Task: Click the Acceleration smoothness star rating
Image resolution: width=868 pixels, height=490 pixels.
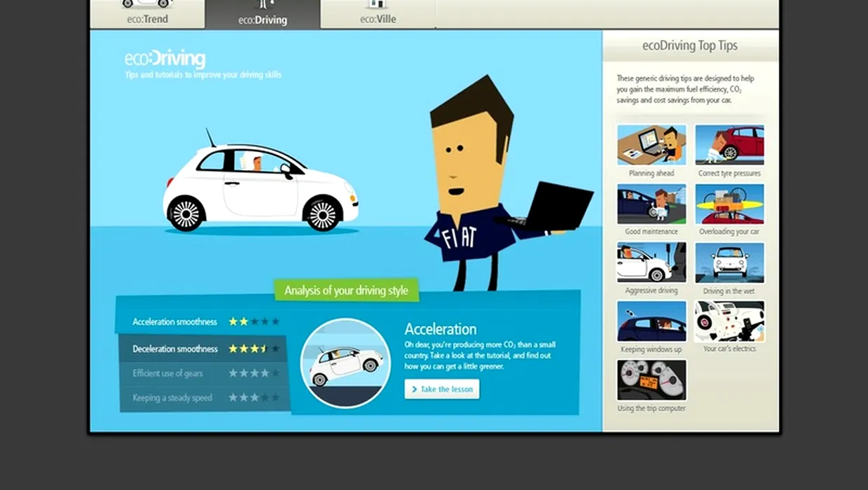Action: (254, 322)
